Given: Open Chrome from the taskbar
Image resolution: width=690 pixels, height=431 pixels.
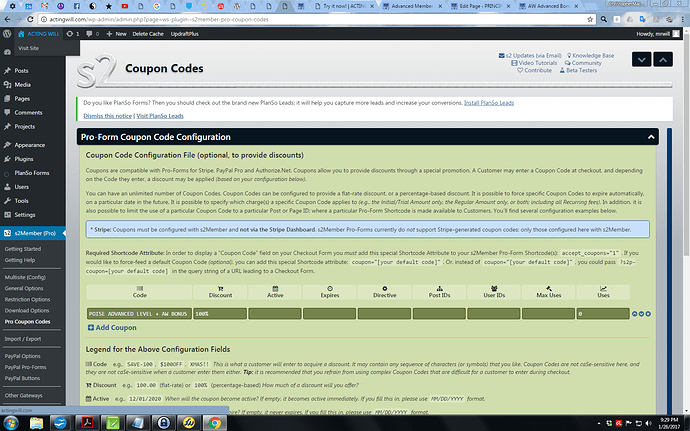Looking at the screenshot, I should tap(215, 423).
